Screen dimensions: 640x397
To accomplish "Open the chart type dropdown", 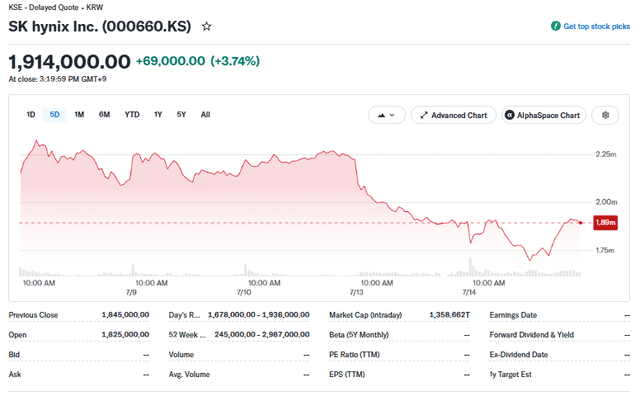I will tap(387, 115).
